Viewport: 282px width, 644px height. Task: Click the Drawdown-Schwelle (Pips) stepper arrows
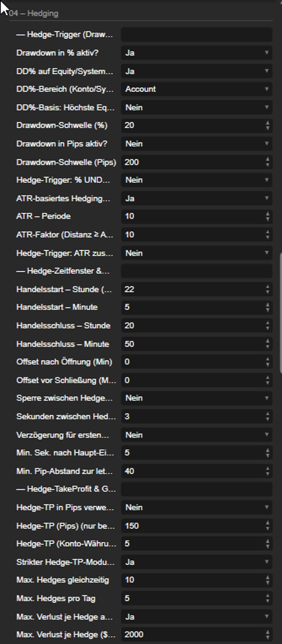coord(268,162)
